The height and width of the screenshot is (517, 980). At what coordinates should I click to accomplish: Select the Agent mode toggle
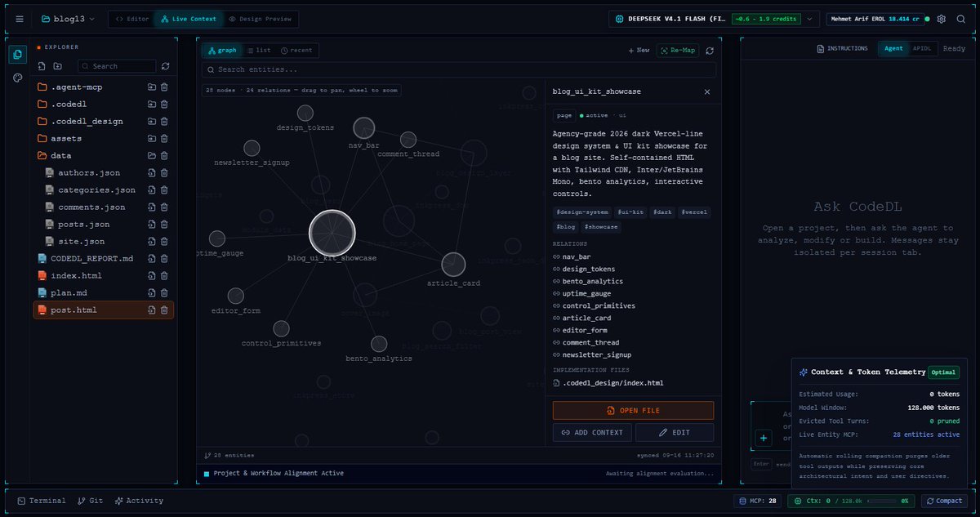tap(893, 48)
